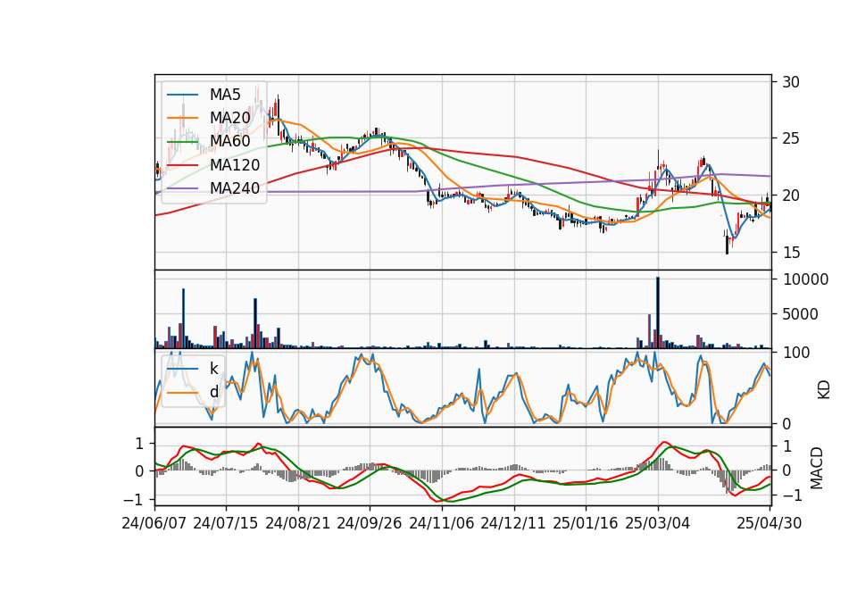Image resolution: width=857 pixels, height=616 pixels.
Task: Click the volume axis value 5000
Action: tap(801, 314)
